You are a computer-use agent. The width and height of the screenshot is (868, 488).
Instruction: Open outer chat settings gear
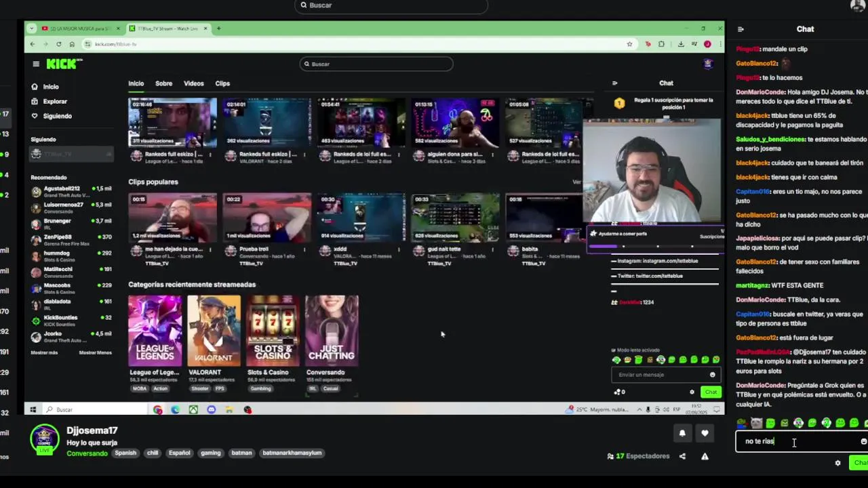(x=837, y=463)
